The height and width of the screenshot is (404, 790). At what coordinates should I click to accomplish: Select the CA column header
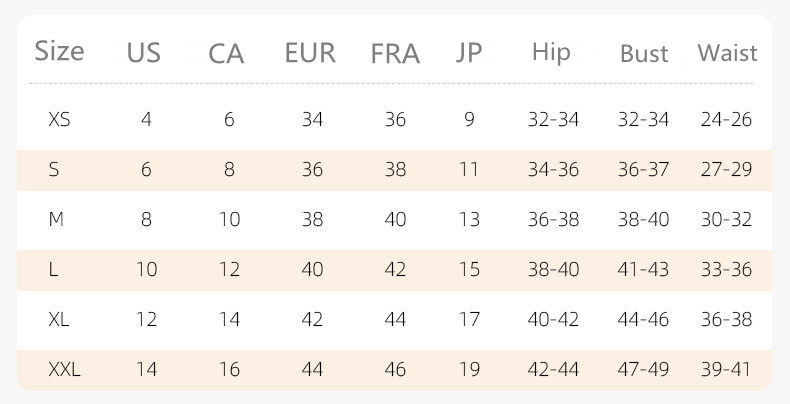pos(226,53)
